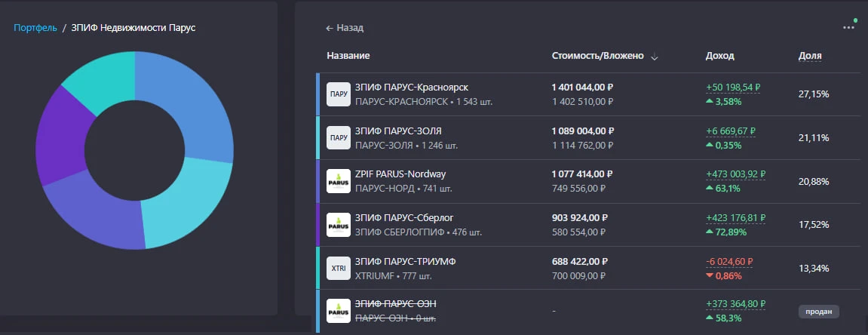Click the value 1 089 004,00 ₽
This screenshot has width=868, height=335.
[583, 131]
